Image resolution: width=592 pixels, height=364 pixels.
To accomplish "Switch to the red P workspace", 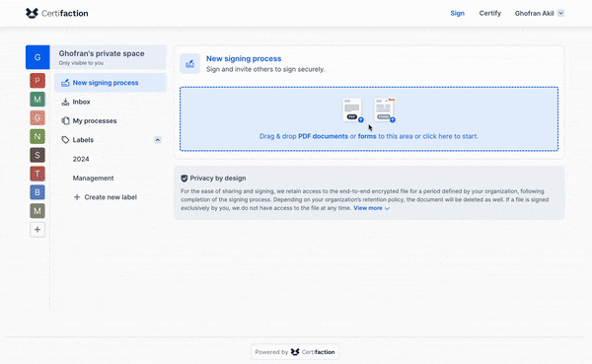I will point(37,81).
